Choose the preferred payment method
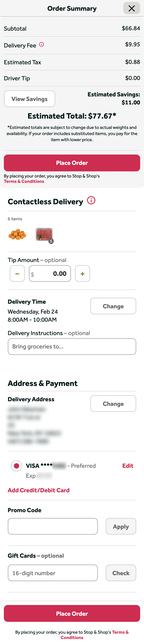Image resolution: width=144 pixels, height=644 pixels. coord(16,466)
